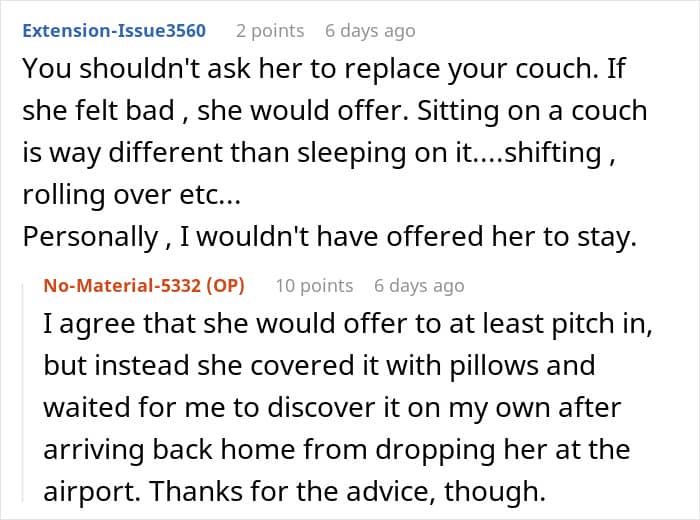Open the "6 days ago" timestamp of OP's reply
Viewport: 700px width, 520px height.
click(x=419, y=285)
